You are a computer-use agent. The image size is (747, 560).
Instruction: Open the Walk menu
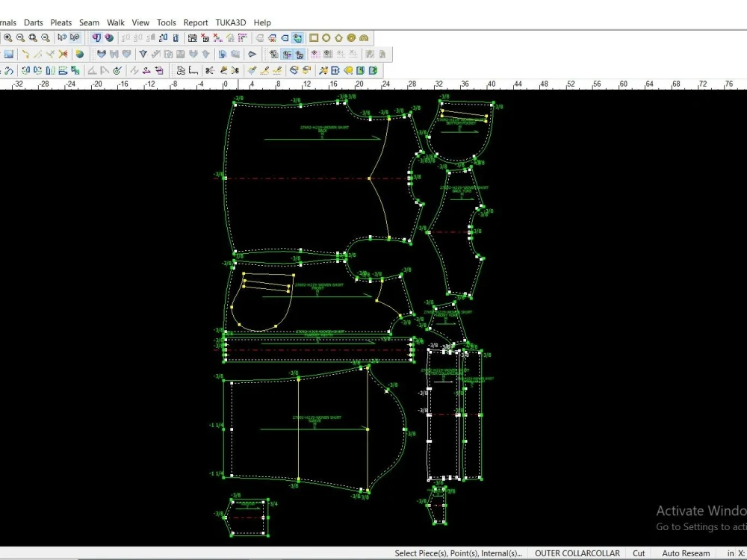click(x=115, y=22)
